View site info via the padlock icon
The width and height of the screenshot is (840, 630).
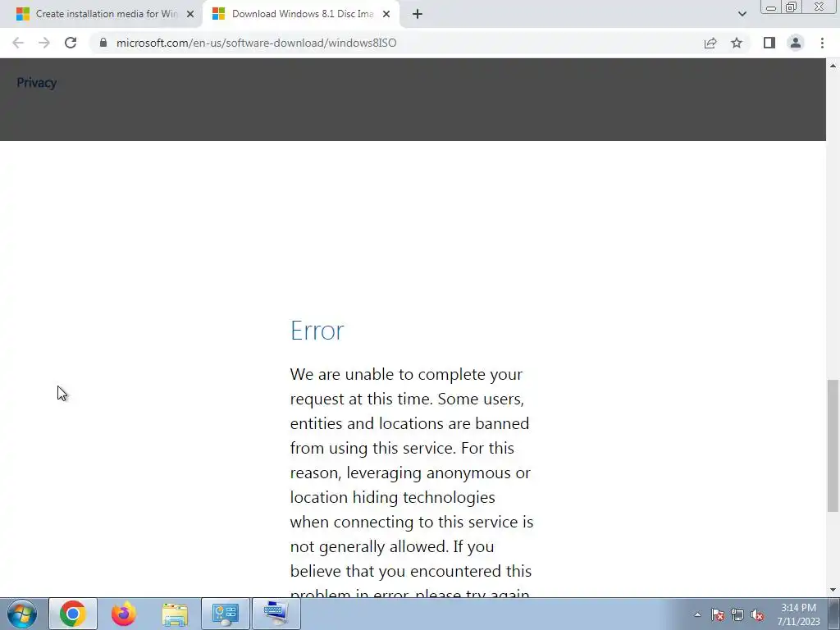103,43
